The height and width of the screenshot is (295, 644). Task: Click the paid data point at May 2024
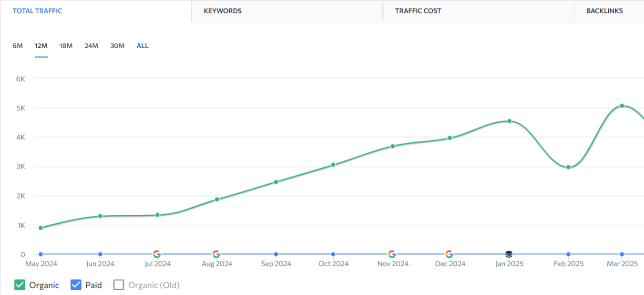click(x=41, y=254)
